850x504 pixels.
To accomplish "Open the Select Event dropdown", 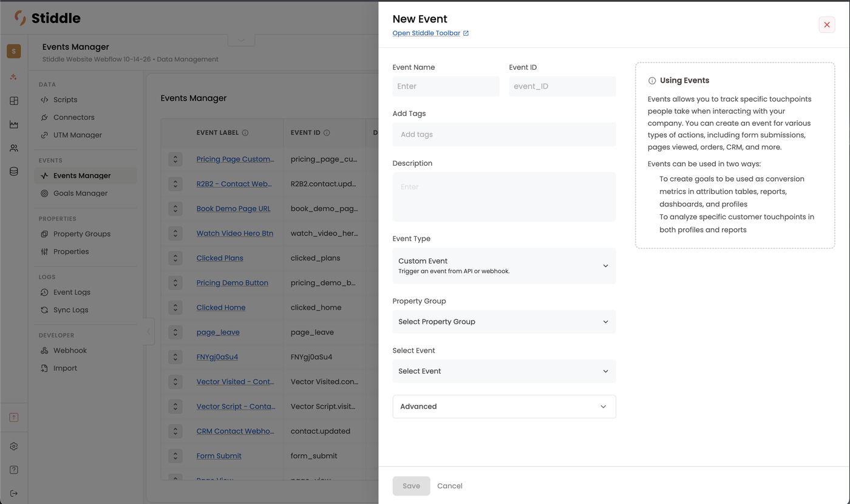I will (504, 371).
